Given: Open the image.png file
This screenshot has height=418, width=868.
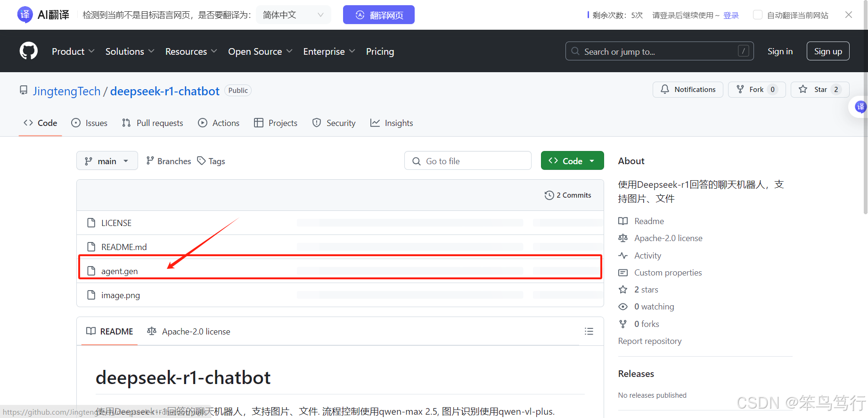Looking at the screenshot, I should 121,295.
